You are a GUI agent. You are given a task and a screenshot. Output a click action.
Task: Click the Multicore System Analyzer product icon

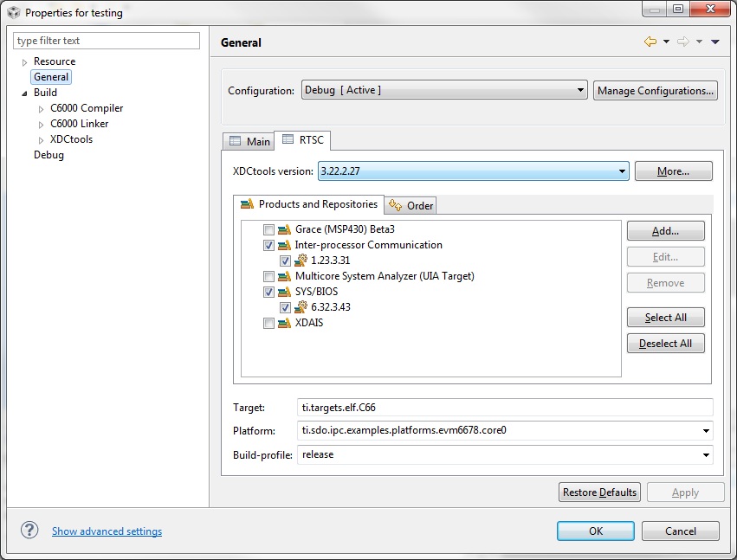click(284, 276)
